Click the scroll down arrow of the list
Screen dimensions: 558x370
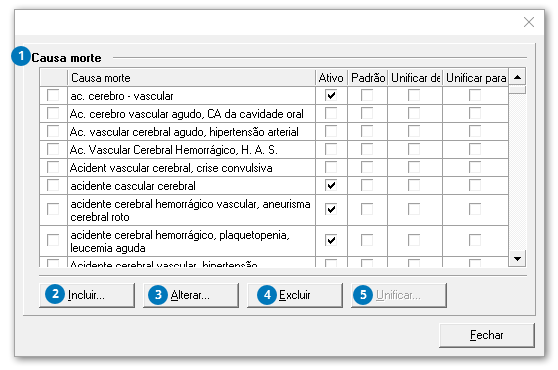point(517,259)
